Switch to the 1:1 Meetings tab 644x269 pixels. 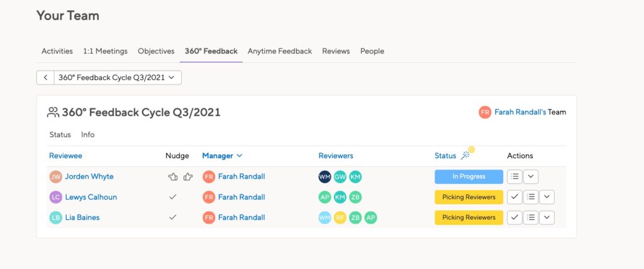tap(105, 52)
